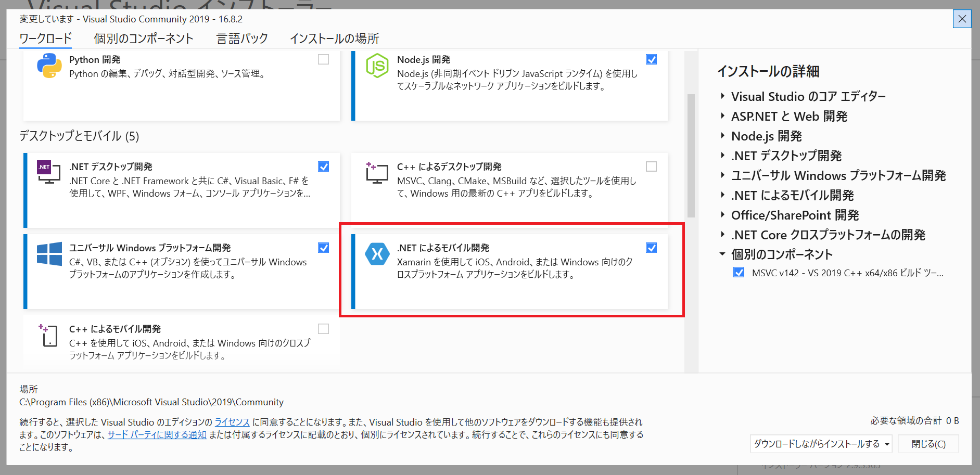Open the ライセンス link

[232, 422]
